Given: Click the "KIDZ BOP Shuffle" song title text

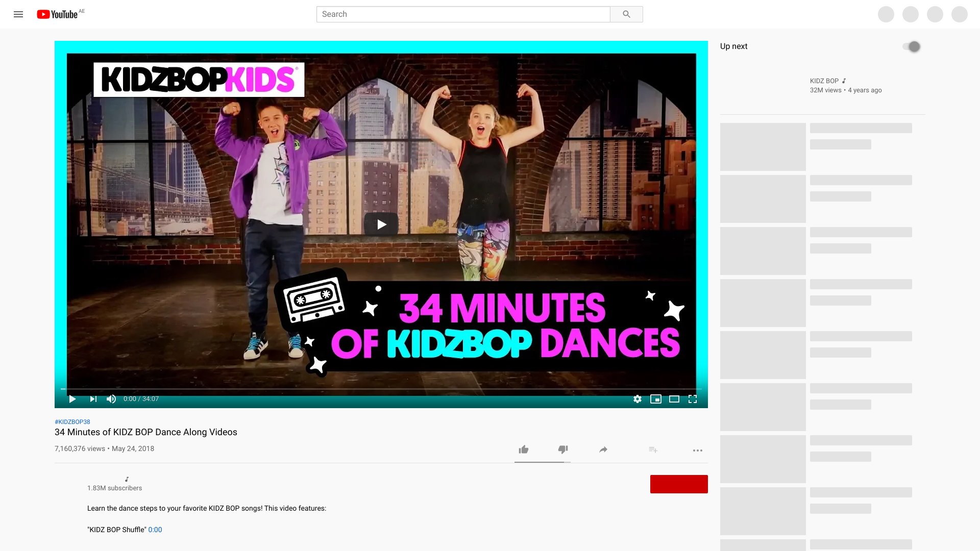Looking at the screenshot, I should (117, 530).
